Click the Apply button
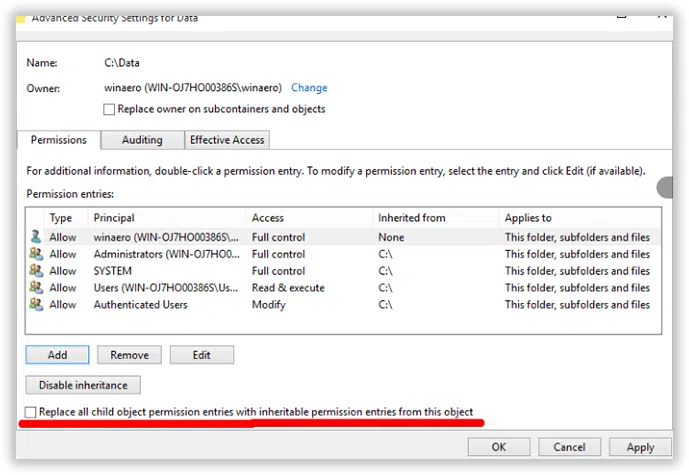689x475 pixels. click(x=640, y=447)
